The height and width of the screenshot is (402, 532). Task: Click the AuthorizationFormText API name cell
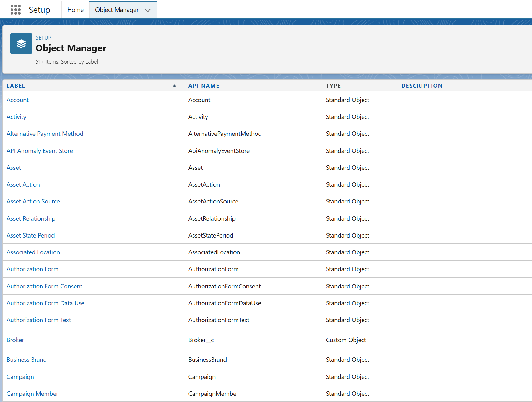pyautogui.click(x=219, y=320)
